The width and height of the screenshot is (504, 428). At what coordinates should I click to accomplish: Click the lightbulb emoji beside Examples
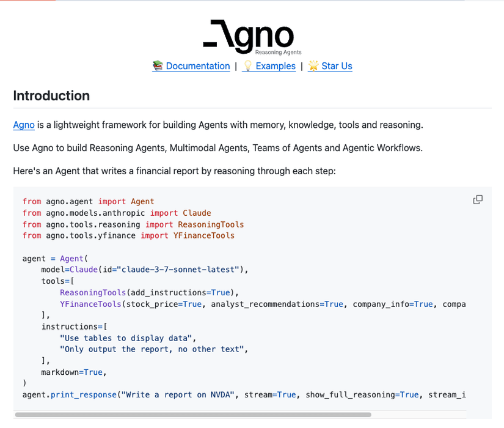click(247, 66)
